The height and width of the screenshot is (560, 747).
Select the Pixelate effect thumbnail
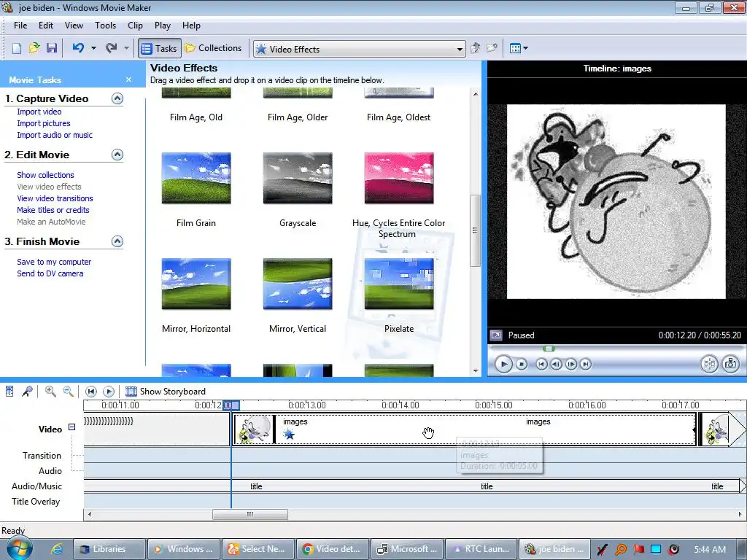(x=399, y=284)
